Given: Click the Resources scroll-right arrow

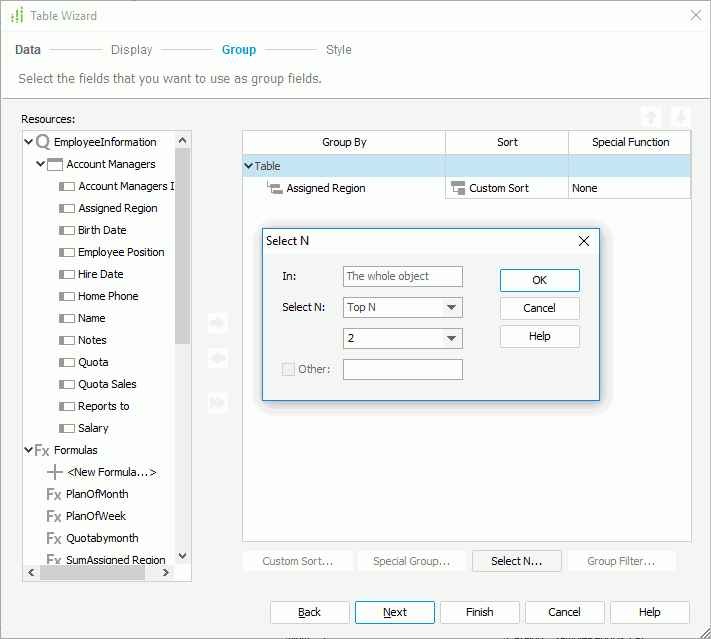Looking at the screenshot, I should [x=166, y=573].
